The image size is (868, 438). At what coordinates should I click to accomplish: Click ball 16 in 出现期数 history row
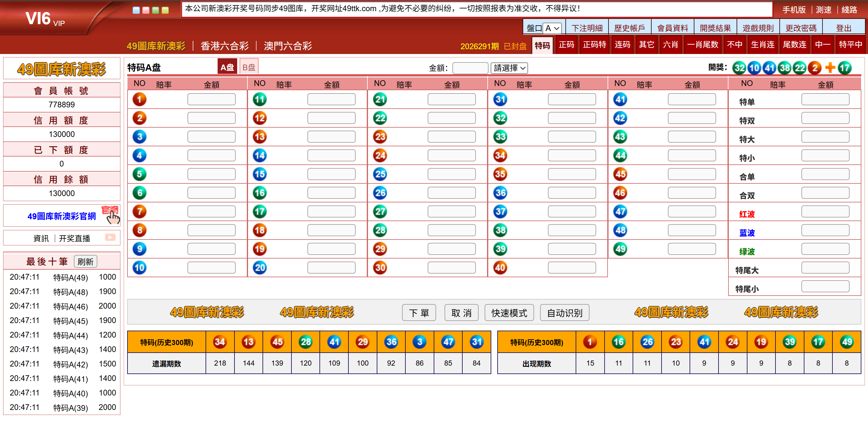[618, 342]
